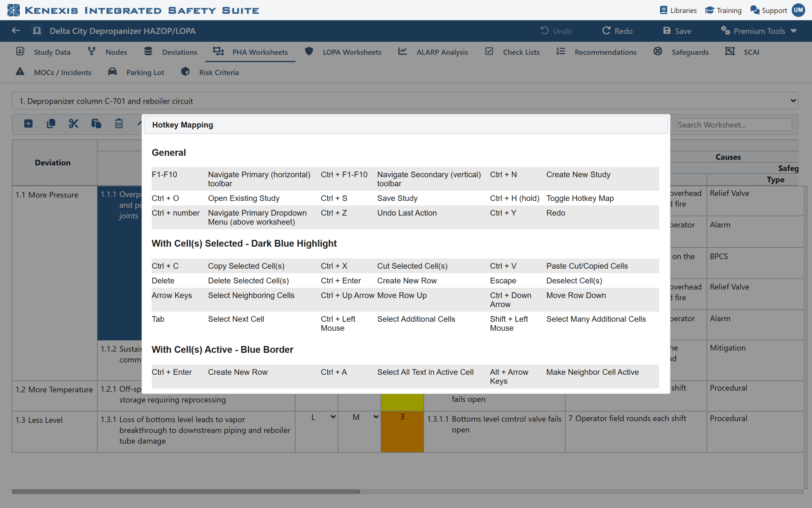This screenshot has width=812, height=508.
Task: Open the LOPA Worksheets tab
Action: click(x=343, y=52)
